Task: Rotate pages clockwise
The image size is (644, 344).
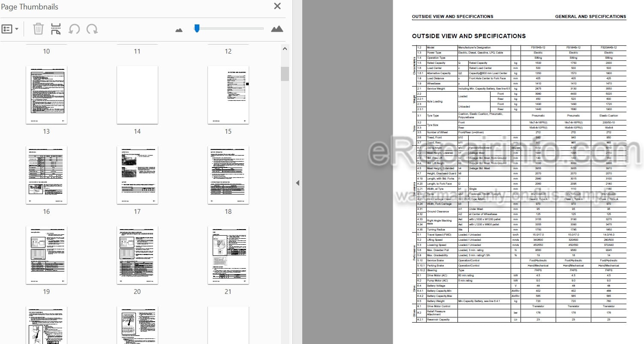Action: pyautogui.click(x=92, y=29)
